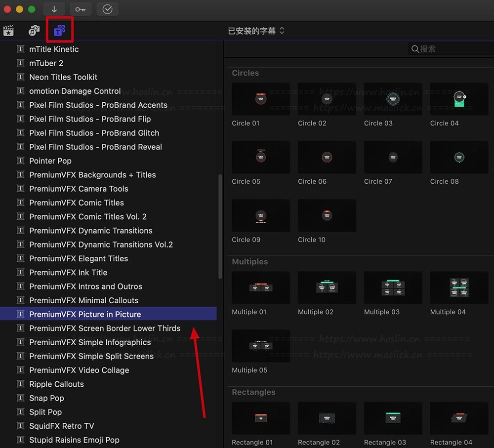Image resolution: width=494 pixels, height=448 pixels.
Task: Show the libraries clapperboard sidebar
Action: coord(8,31)
